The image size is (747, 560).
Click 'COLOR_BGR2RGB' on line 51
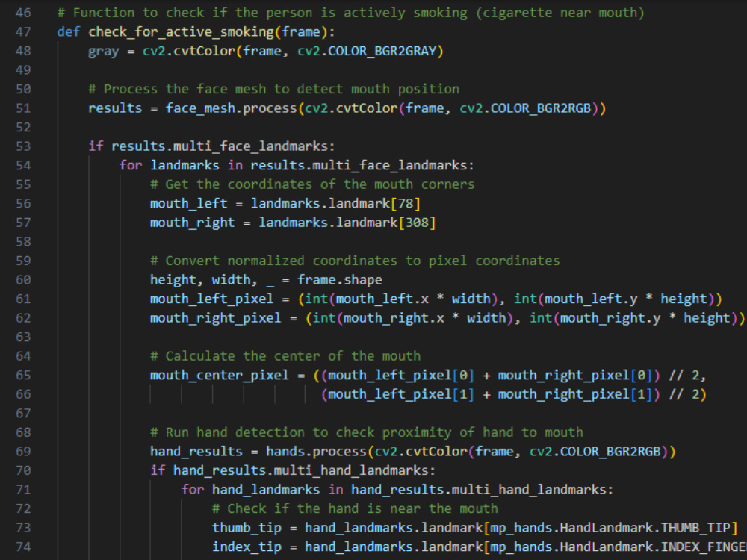[541, 108]
